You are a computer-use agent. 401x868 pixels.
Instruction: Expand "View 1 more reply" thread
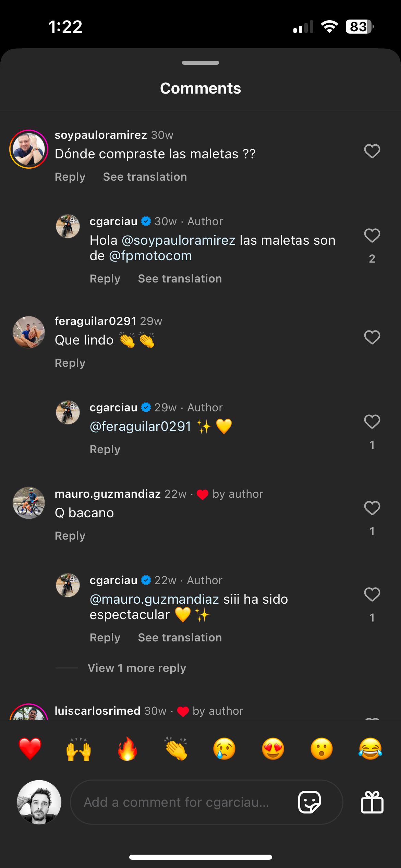pos(137,668)
